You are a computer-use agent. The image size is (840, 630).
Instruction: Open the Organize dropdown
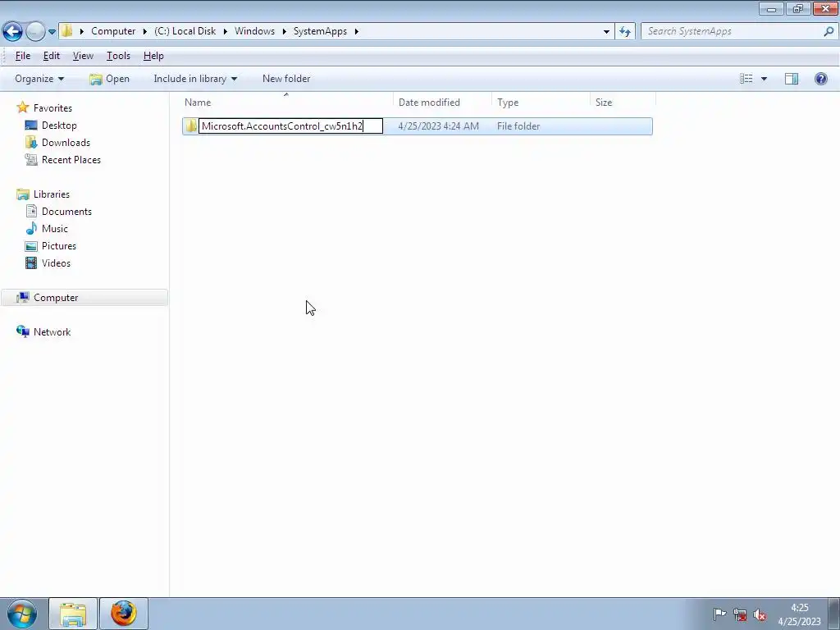39,79
